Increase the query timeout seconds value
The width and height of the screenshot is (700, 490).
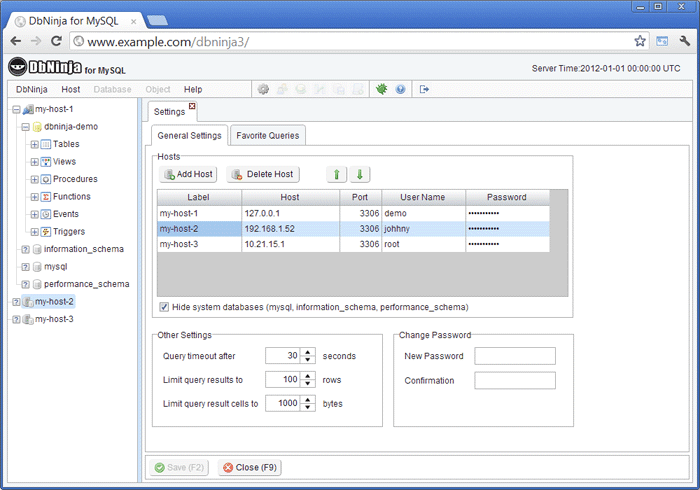click(x=308, y=352)
